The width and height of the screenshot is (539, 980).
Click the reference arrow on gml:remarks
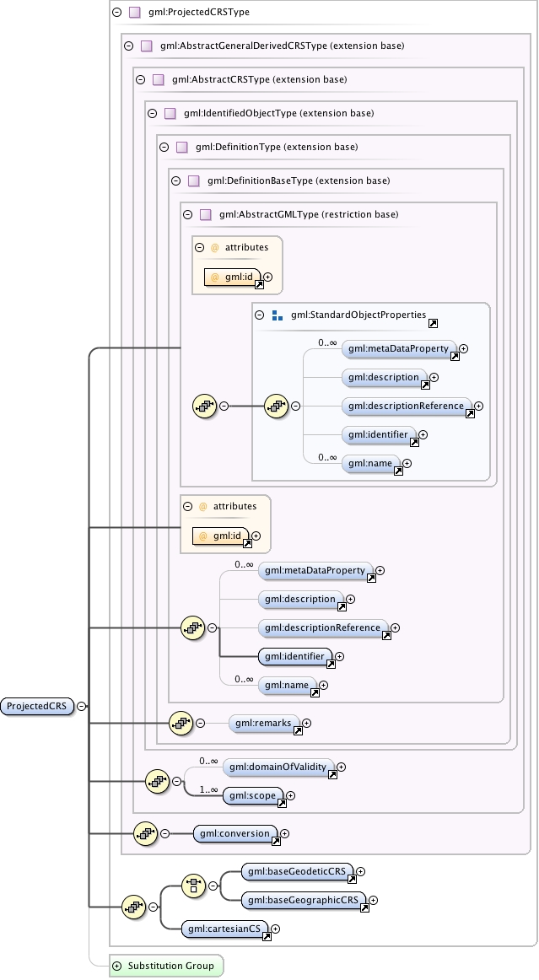click(299, 730)
